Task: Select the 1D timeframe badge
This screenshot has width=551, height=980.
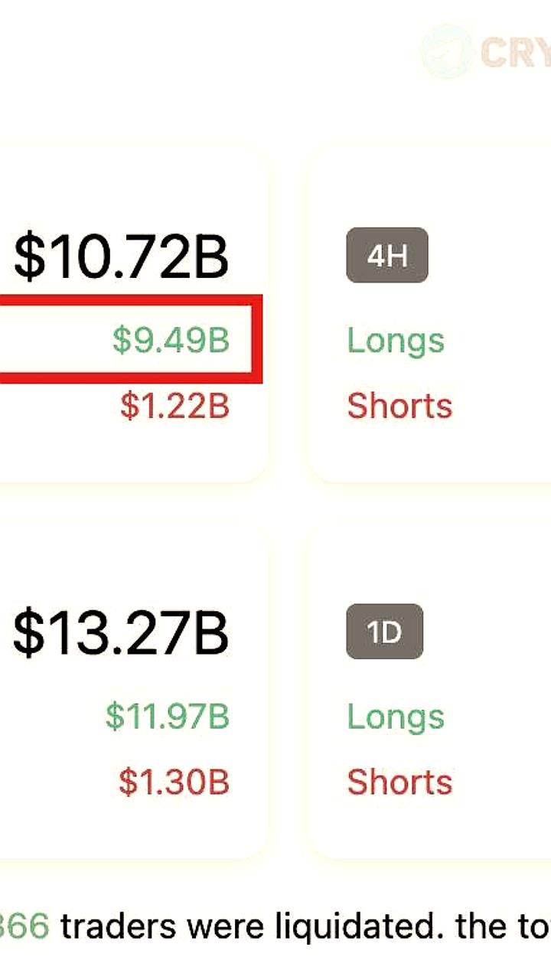Action: tap(385, 632)
